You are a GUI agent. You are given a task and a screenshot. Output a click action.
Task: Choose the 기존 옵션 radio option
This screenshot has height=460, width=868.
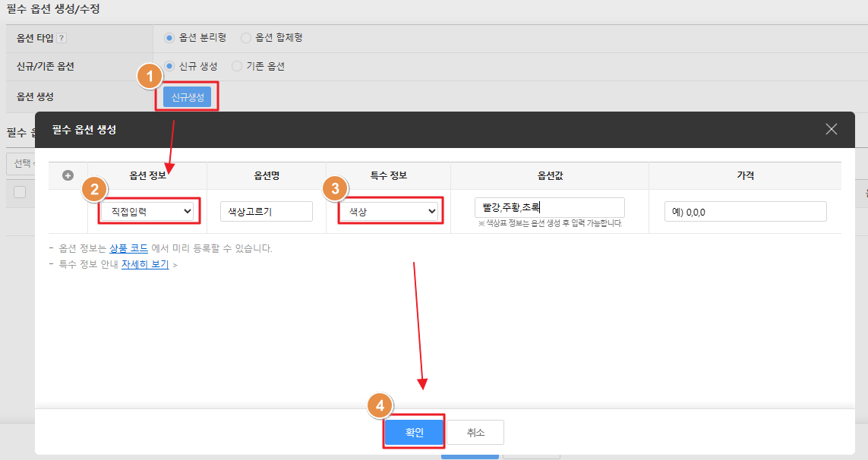pyautogui.click(x=237, y=66)
